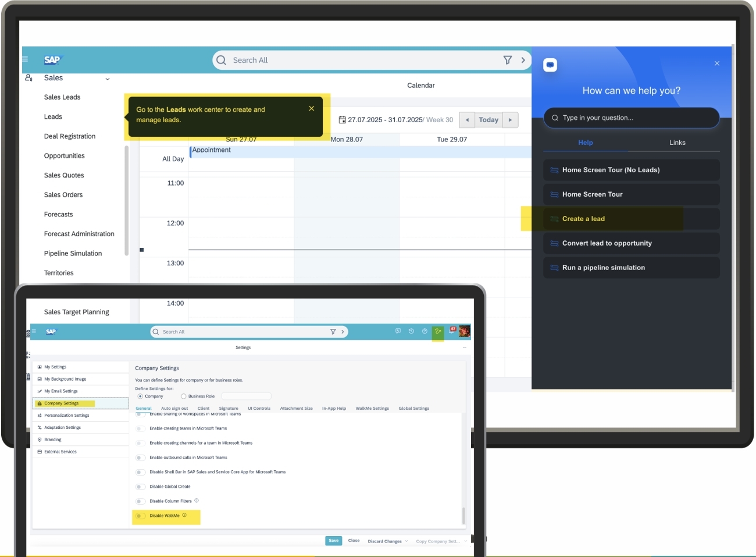Click the arrow at right end of the Sales screen search bar
The width and height of the screenshot is (756, 557).
523,60
